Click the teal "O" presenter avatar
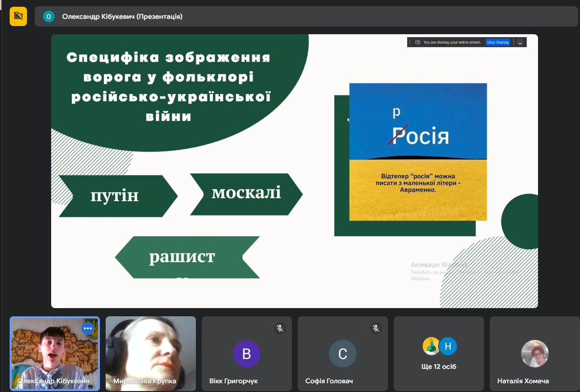The image size is (580, 392). tap(48, 17)
